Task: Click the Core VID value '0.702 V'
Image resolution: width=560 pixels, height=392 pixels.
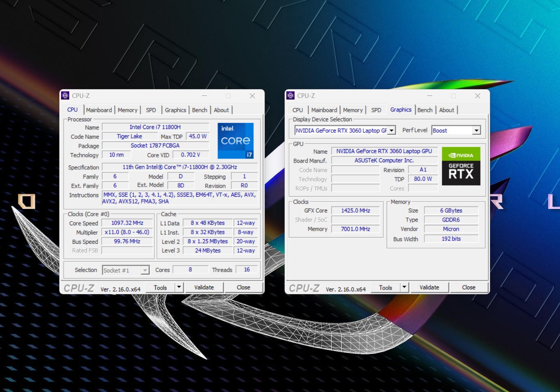Action: (190, 155)
